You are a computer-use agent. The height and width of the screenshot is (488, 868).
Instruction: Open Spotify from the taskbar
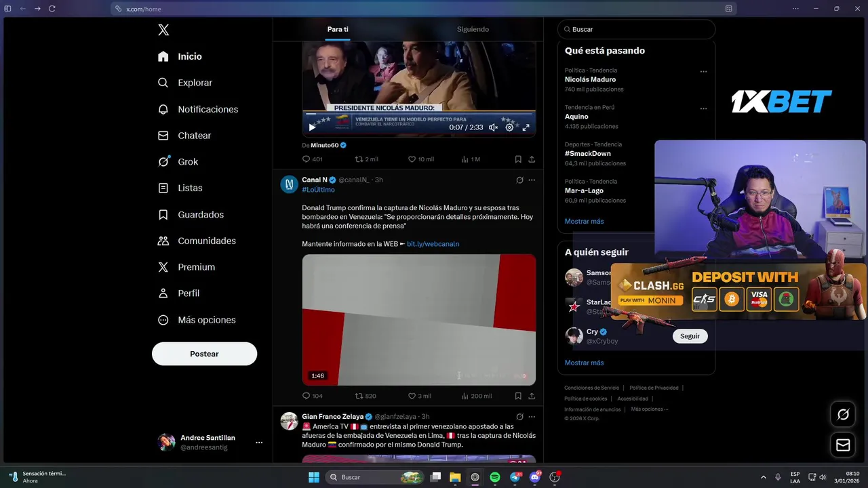pyautogui.click(x=495, y=477)
